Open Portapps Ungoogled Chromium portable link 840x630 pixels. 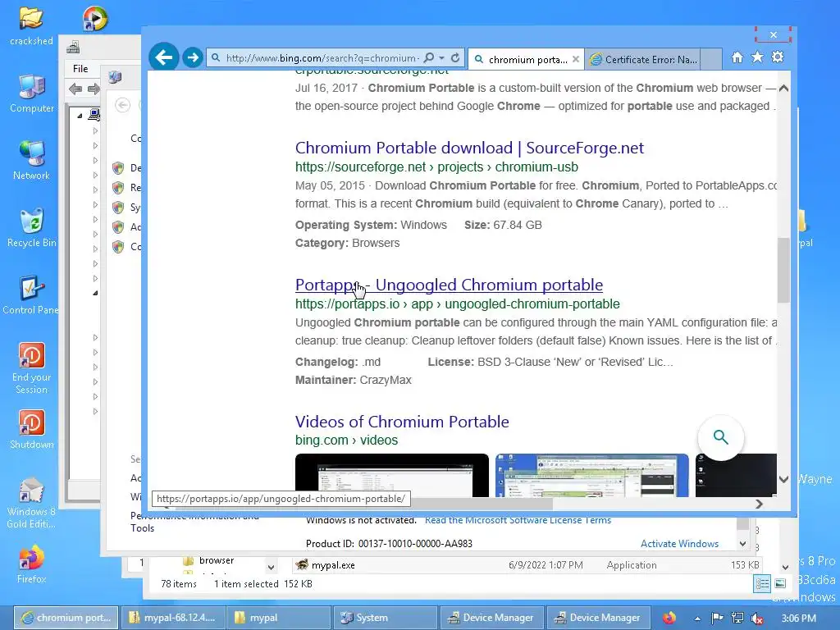449,285
